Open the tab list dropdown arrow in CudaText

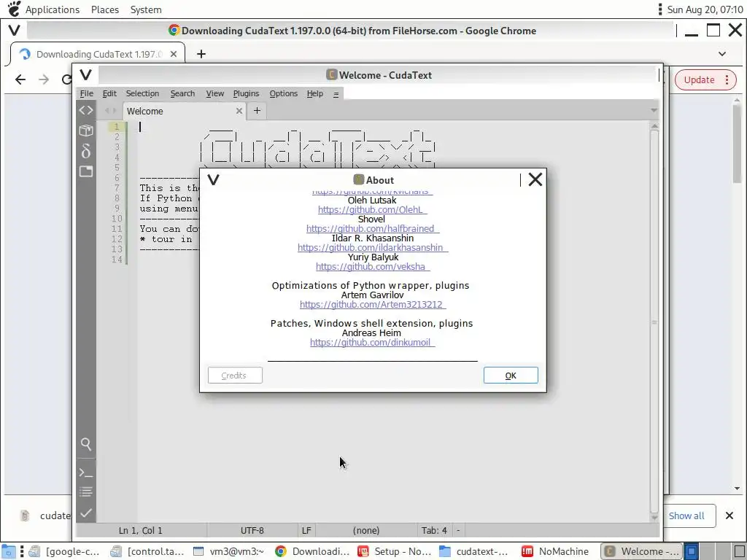coord(654,111)
